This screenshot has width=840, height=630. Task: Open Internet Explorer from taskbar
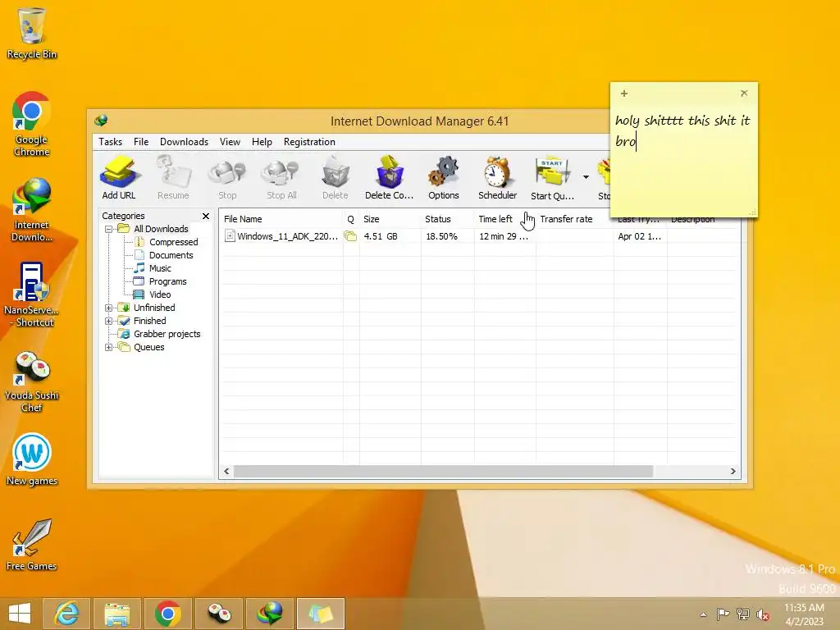66,614
